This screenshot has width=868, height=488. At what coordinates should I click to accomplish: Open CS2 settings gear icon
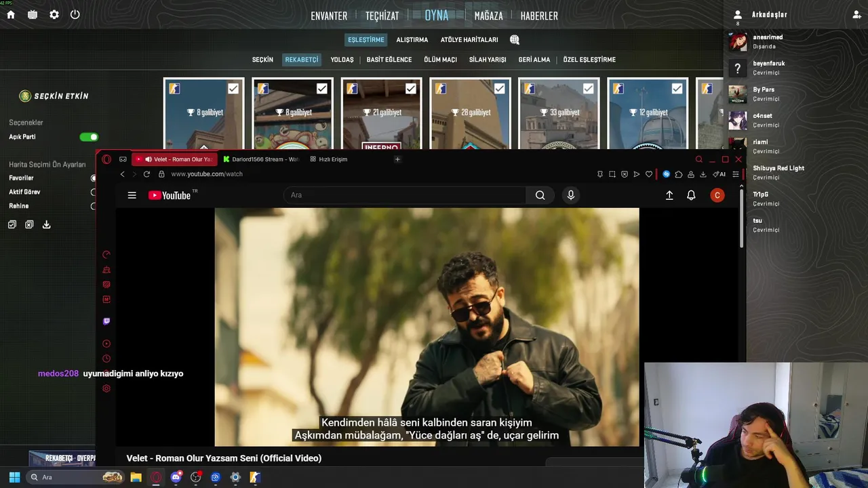pyautogui.click(x=54, y=14)
